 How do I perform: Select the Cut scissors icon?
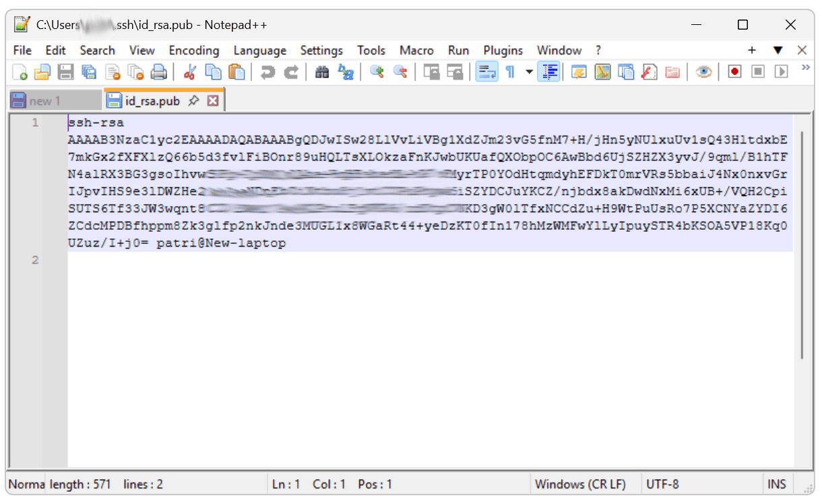pyautogui.click(x=190, y=71)
